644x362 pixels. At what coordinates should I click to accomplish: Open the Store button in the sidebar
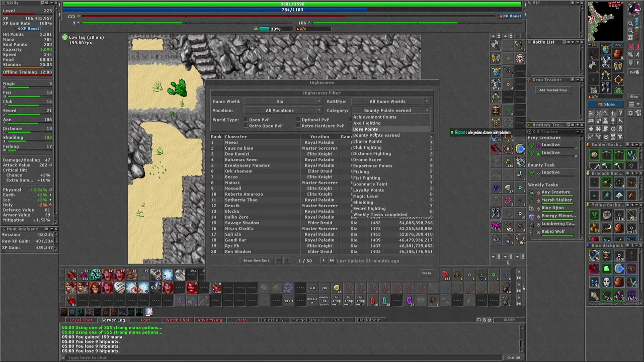click(606, 104)
